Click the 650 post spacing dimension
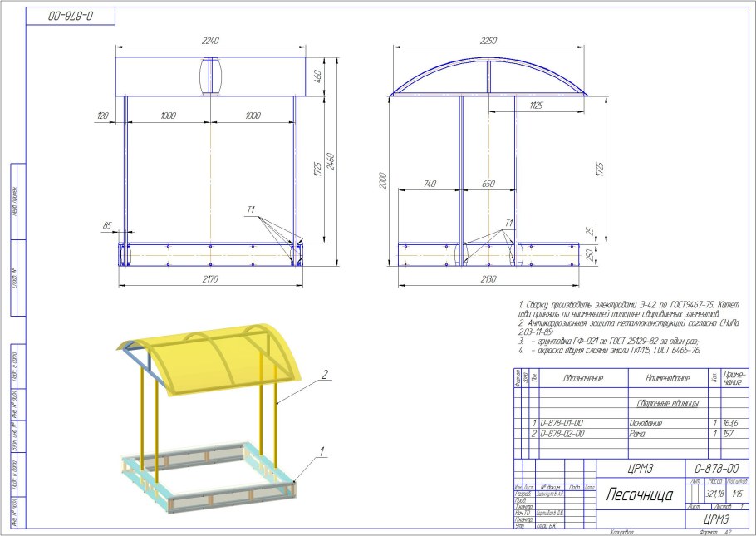756x536 pixels. [488, 184]
